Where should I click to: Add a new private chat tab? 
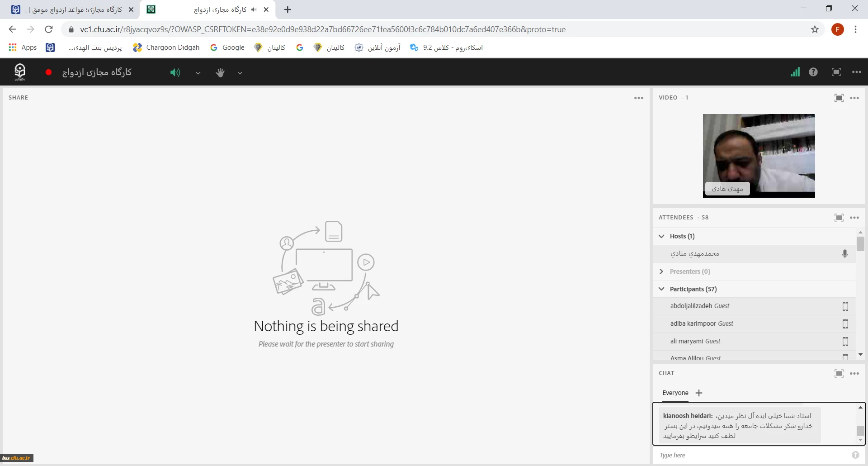(x=699, y=393)
